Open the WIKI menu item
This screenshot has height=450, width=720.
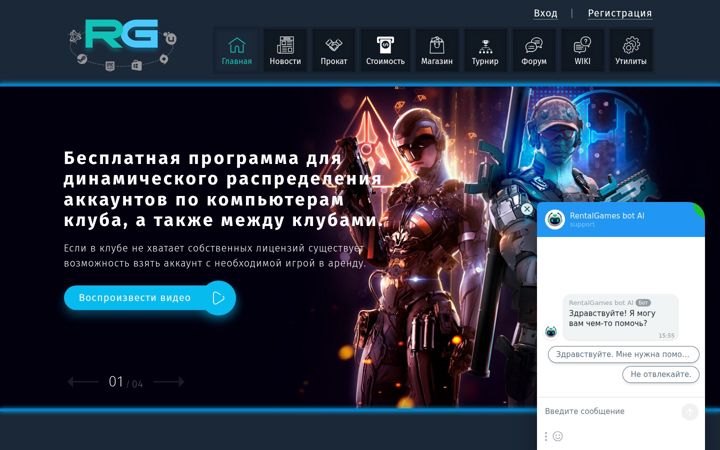point(582,51)
